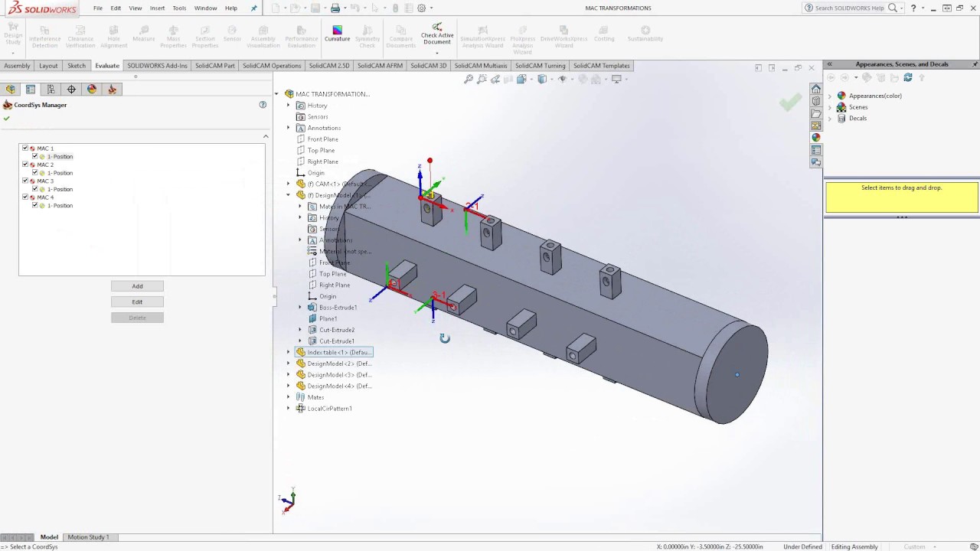Run Check Active Document tool

pos(437,34)
